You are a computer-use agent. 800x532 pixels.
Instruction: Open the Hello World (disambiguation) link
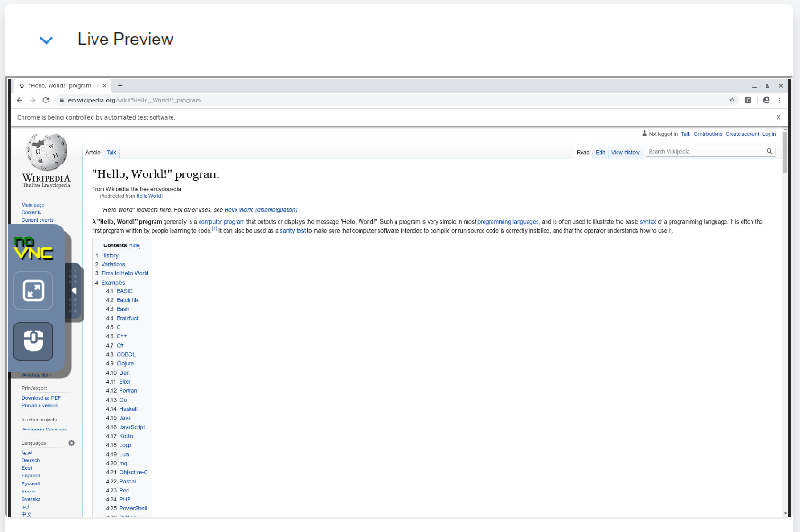[x=260, y=209]
